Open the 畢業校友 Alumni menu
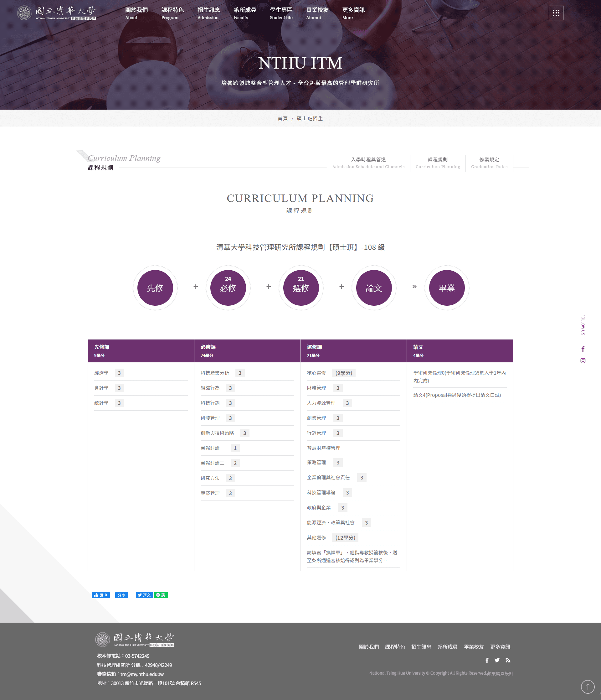 point(317,13)
